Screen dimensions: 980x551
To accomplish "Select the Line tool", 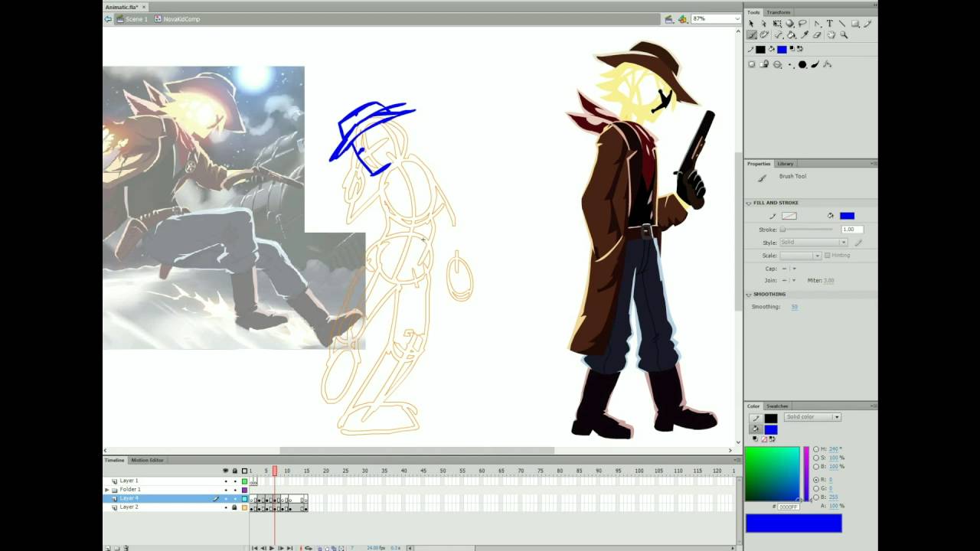I will [x=842, y=24].
